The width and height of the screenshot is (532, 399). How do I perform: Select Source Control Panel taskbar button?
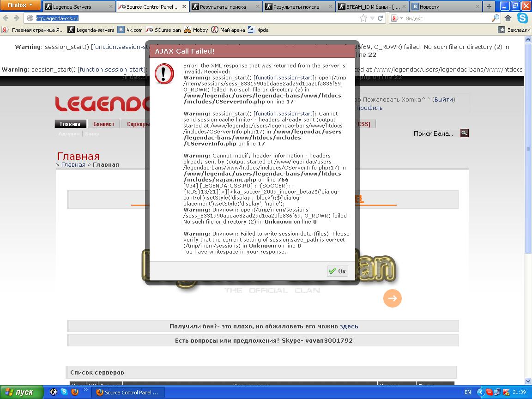[x=128, y=392]
